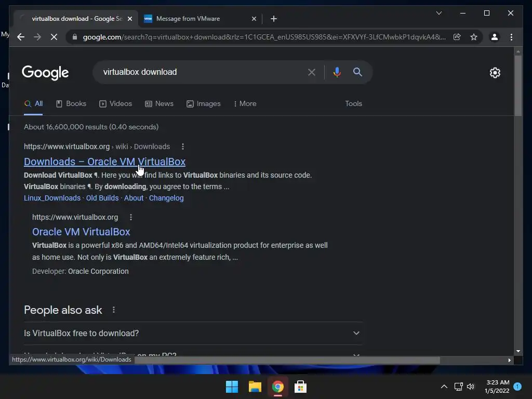Open the notification badge in the tray

517,387
